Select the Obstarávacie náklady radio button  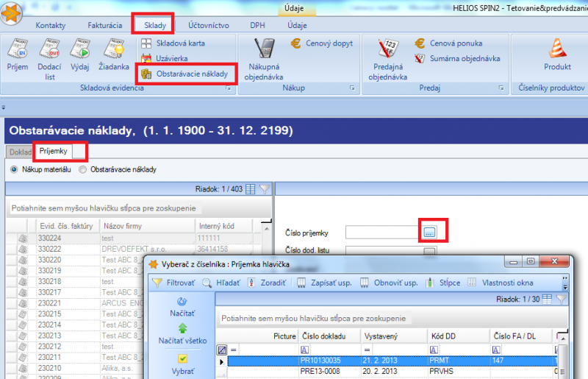82,169
